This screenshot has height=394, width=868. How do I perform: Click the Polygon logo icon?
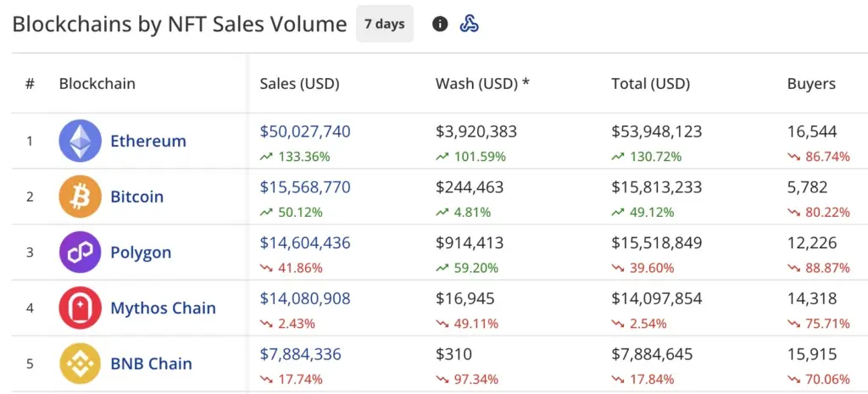click(81, 252)
